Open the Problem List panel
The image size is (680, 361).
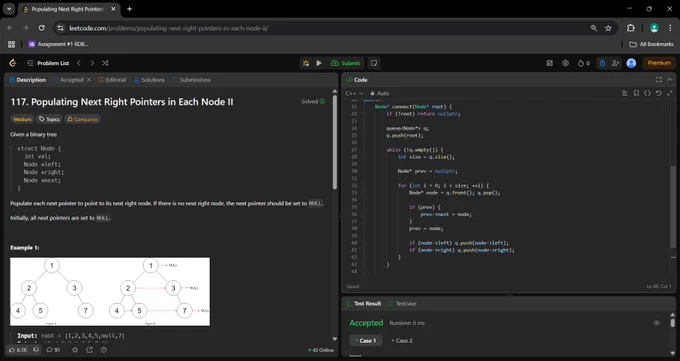pyautogui.click(x=48, y=63)
